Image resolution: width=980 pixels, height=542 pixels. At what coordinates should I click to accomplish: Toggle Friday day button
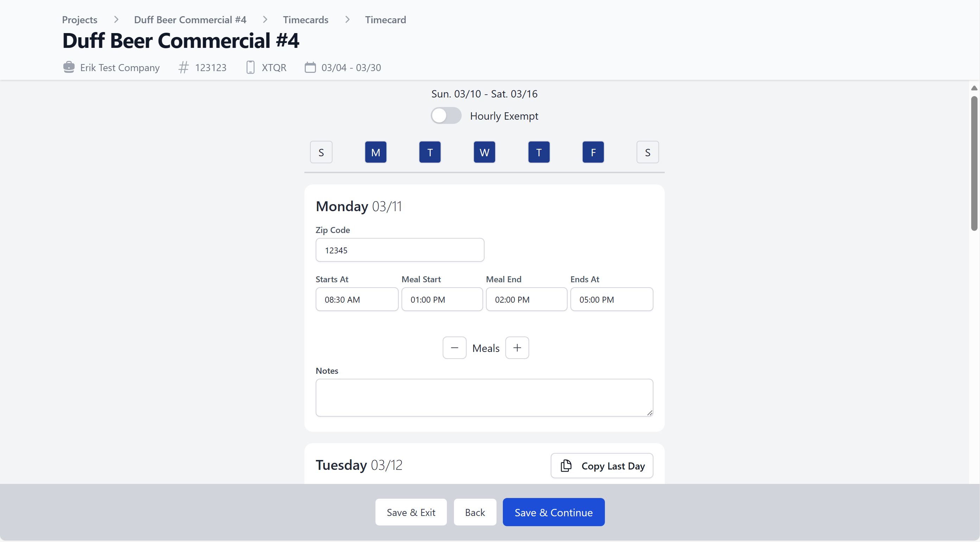[593, 152]
